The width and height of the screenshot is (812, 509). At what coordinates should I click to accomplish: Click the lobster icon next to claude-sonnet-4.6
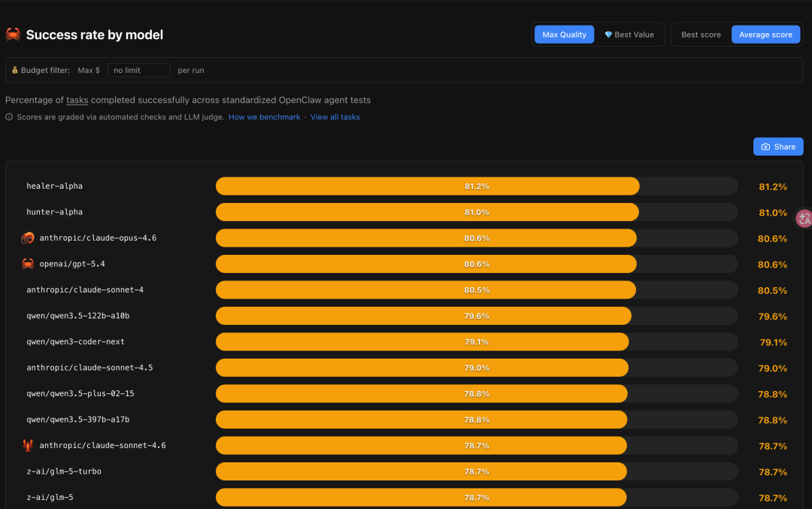tap(28, 445)
